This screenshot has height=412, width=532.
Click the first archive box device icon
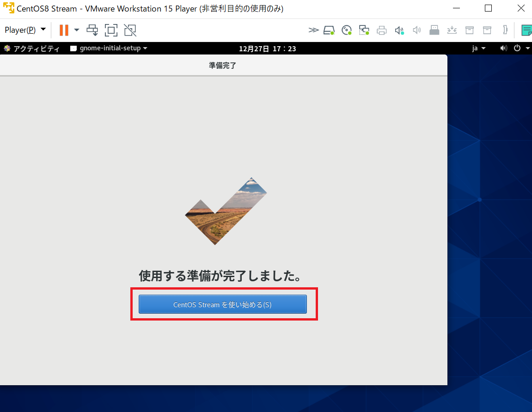pyautogui.click(x=470, y=30)
